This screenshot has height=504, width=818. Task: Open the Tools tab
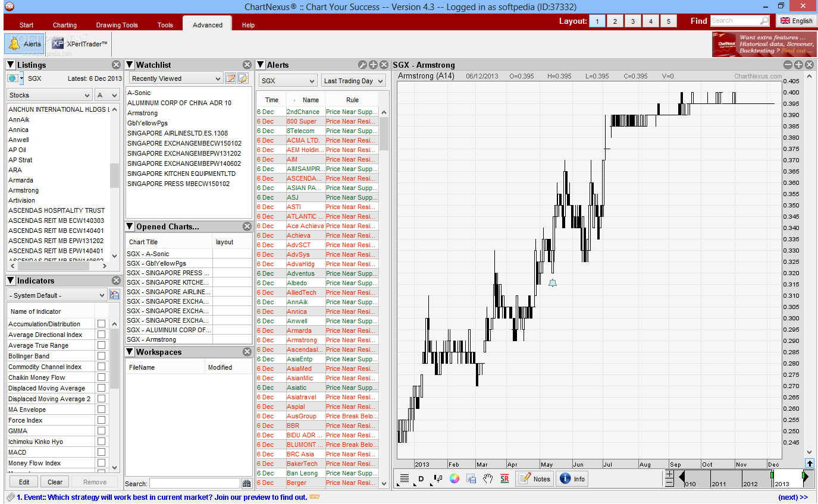point(165,25)
